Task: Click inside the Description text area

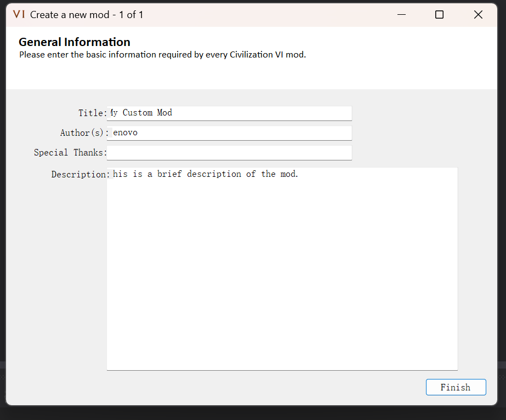Action: (282, 269)
